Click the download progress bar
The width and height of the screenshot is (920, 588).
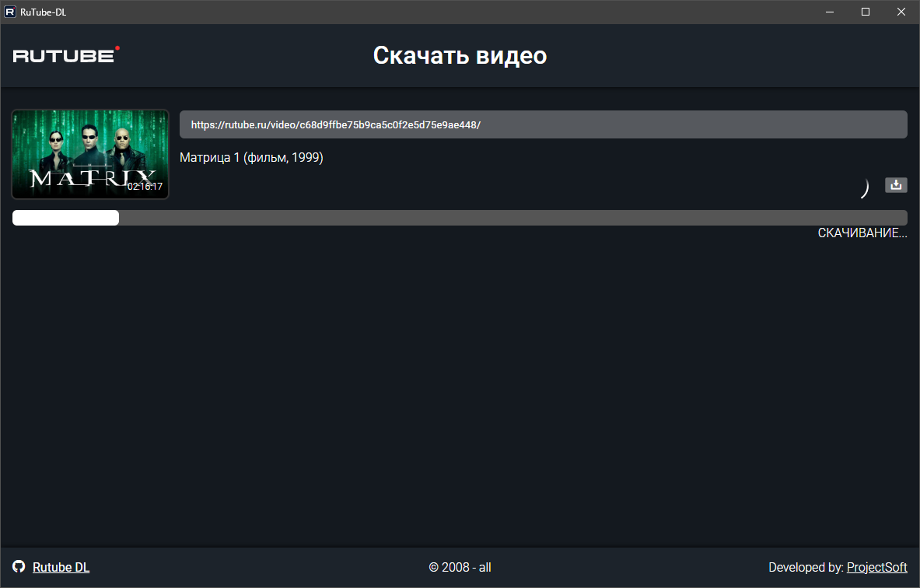(x=460, y=218)
